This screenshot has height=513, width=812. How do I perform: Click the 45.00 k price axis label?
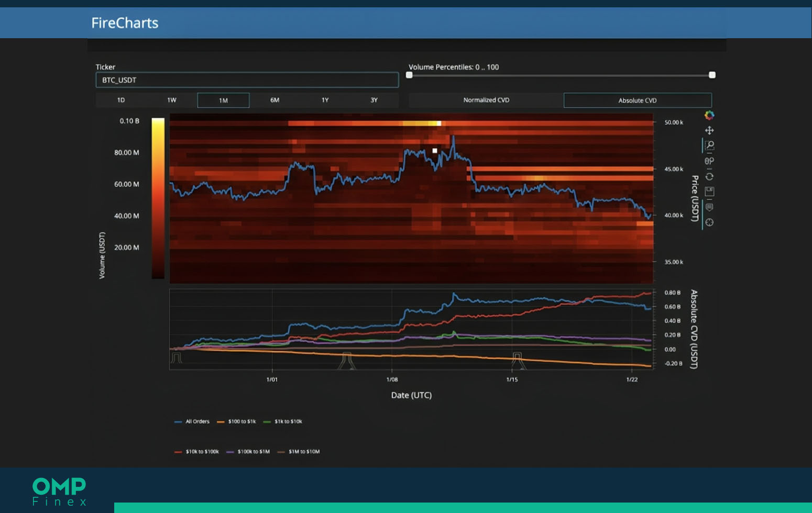tap(674, 169)
